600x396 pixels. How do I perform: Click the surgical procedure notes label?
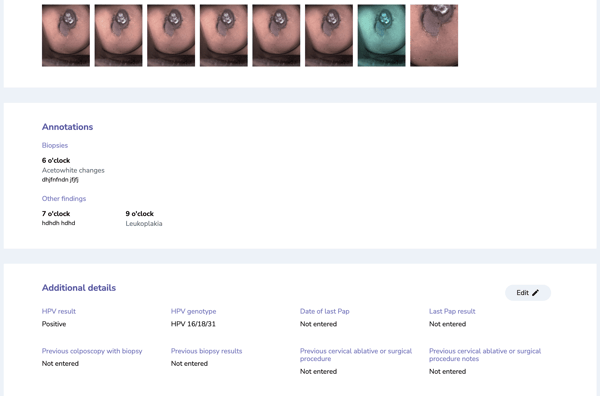[485, 355]
